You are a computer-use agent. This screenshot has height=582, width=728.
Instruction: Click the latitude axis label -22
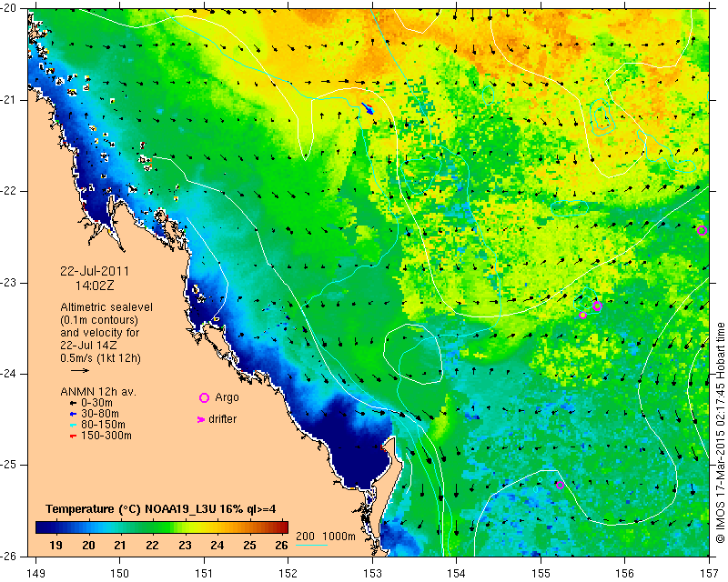click(8, 192)
